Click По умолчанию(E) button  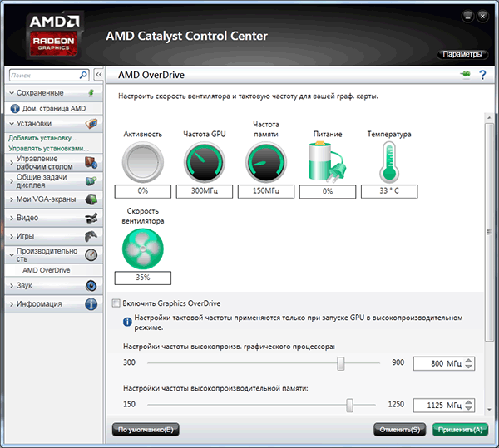click(x=146, y=430)
